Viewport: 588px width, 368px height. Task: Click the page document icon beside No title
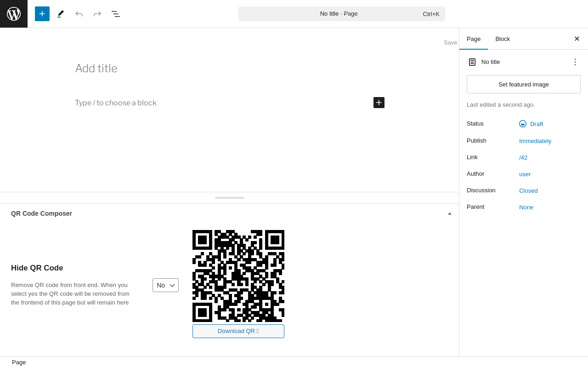click(x=472, y=62)
